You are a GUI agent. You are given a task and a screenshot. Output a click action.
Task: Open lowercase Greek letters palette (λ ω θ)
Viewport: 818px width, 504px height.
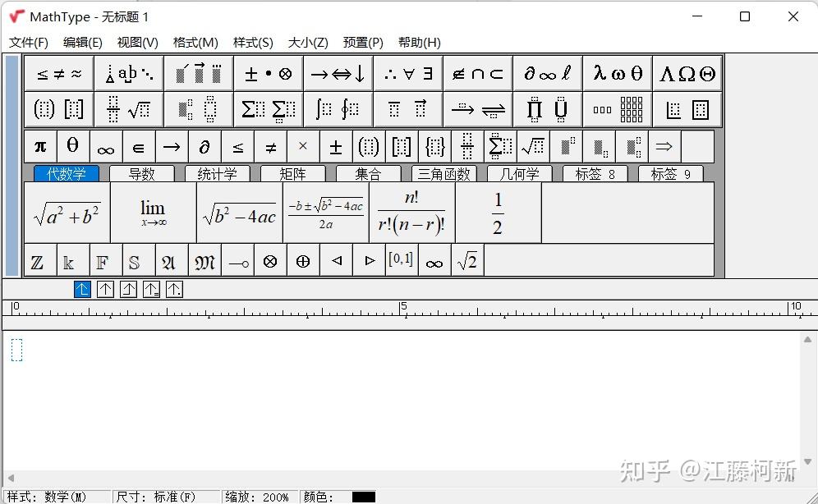point(618,74)
